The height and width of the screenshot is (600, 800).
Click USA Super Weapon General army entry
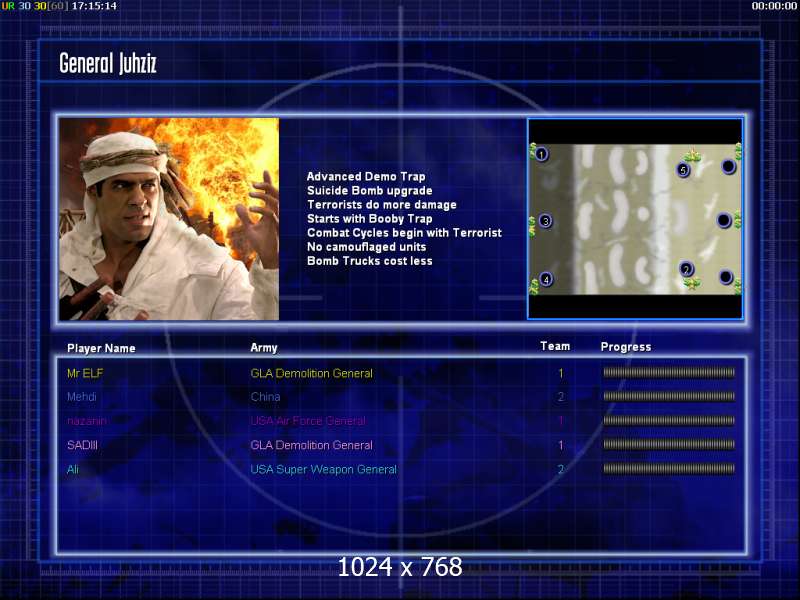[323, 469]
